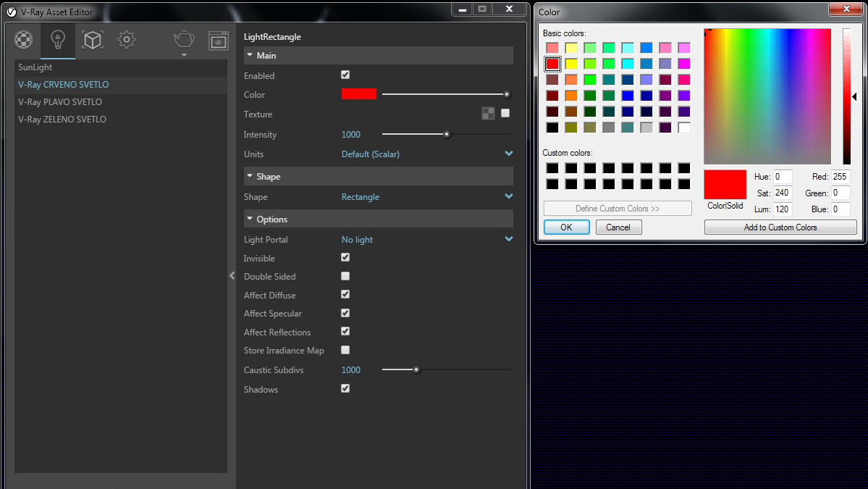The height and width of the screenshot is (489, 868).
Task: Adjust the Color brightness slider handle
Action: (x=507, y=95)
